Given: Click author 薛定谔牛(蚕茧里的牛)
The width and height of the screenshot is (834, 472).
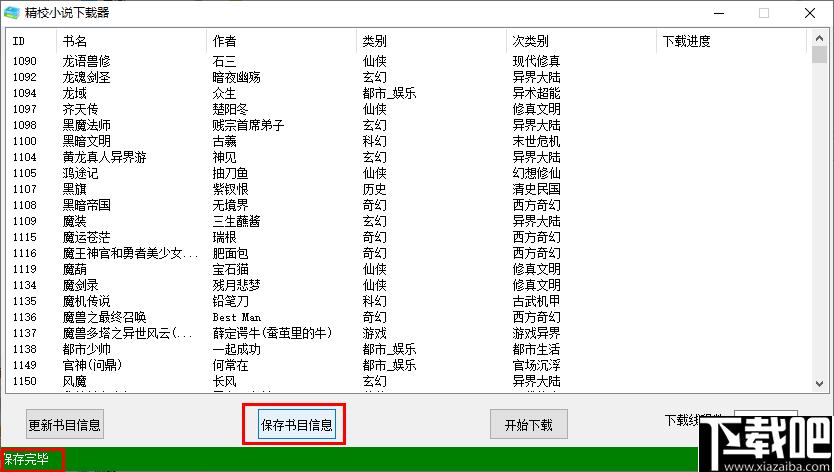Looking at the screenshot, I should [272, 333].
